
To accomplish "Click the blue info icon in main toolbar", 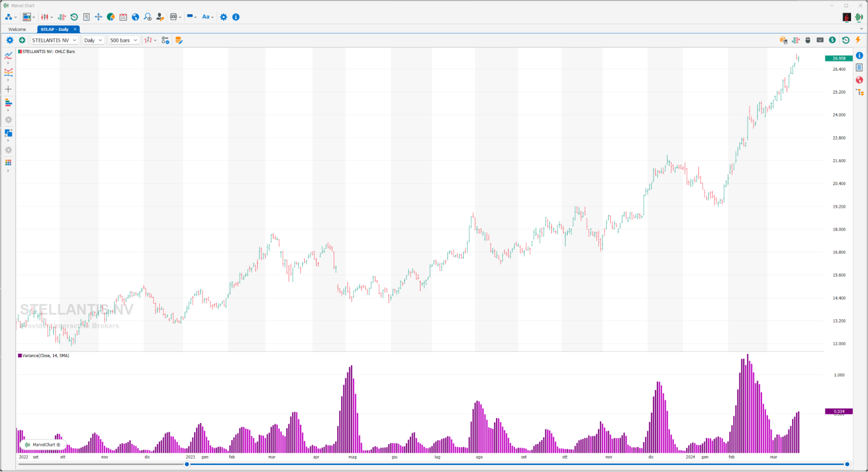I will (236, 17).
